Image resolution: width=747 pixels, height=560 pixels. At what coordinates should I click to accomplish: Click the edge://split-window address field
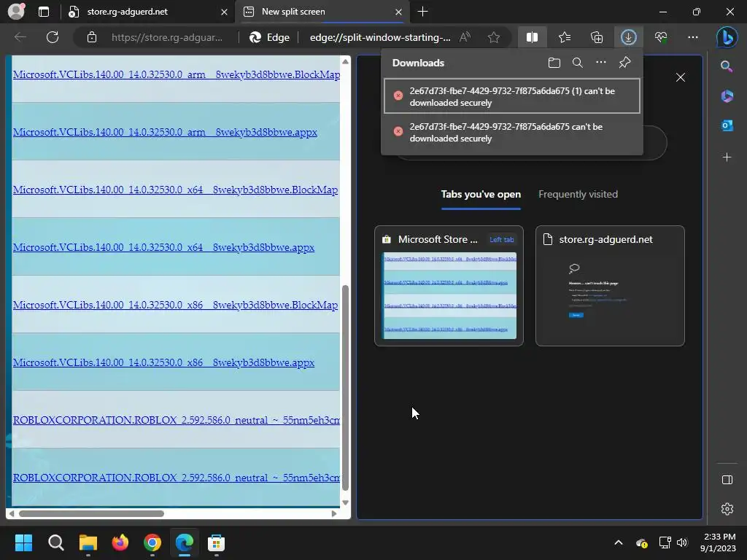[379, 37]
